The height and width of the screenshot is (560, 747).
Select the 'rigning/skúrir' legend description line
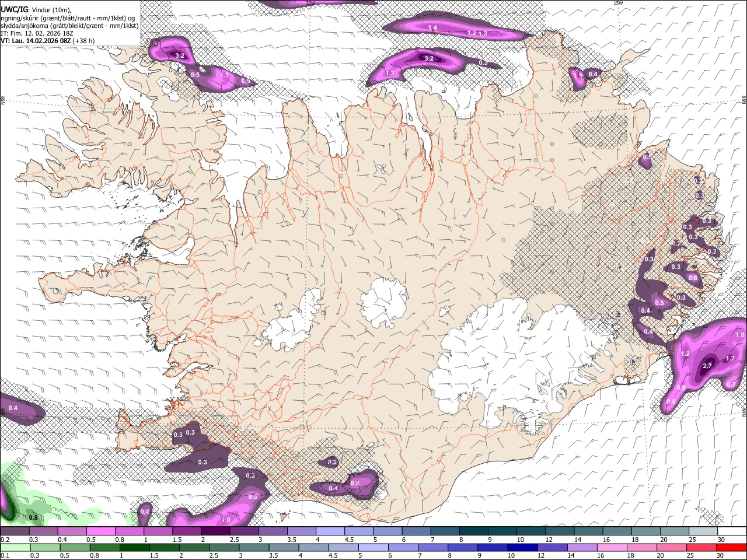(69, 18)
